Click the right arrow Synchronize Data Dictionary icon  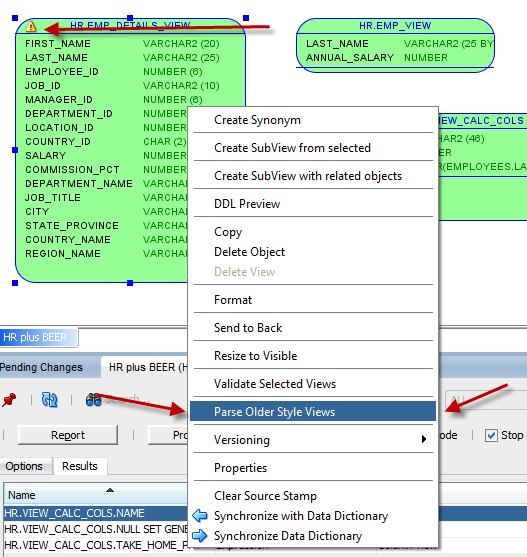point(200,536)
